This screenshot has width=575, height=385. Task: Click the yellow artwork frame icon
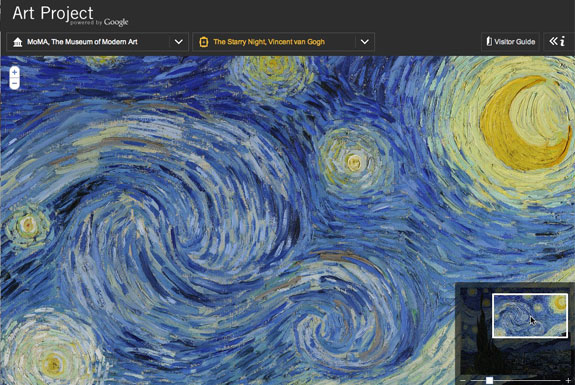[x=204, y=42]
